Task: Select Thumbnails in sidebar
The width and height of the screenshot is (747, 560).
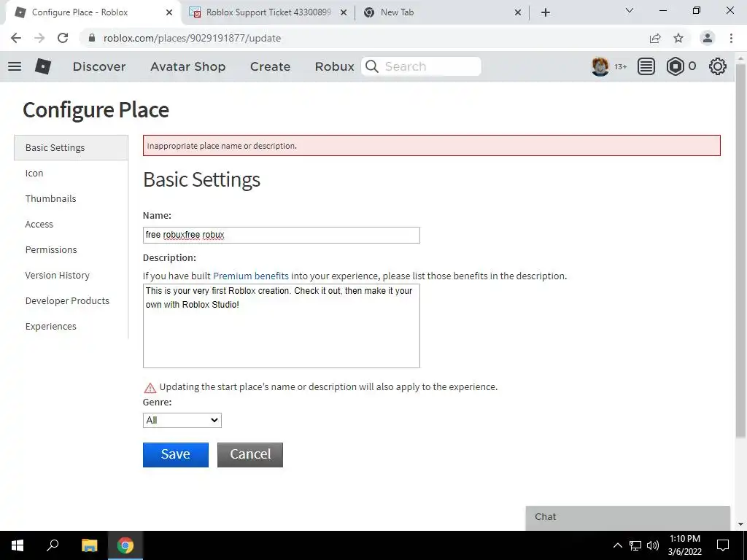Action: pos(50,198)
